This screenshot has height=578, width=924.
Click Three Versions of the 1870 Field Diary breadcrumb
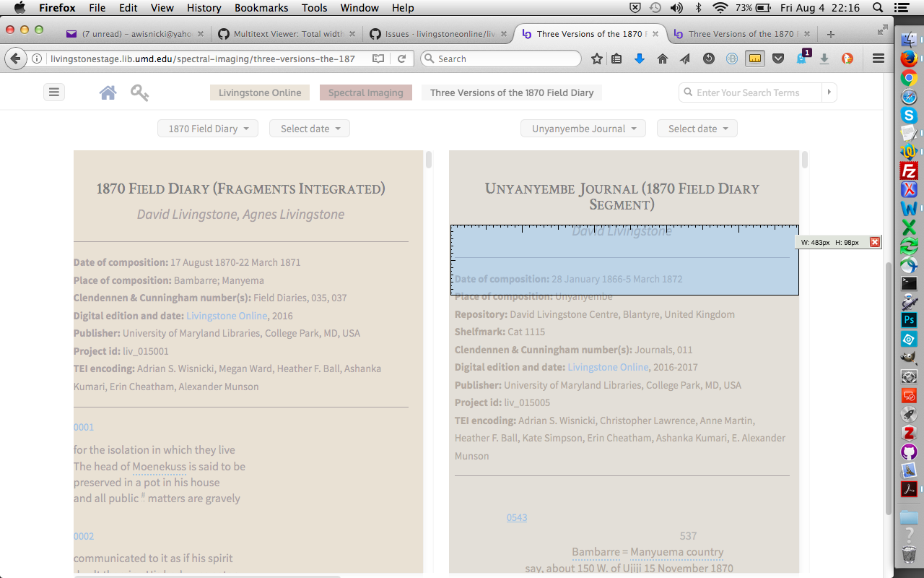(x=512, y=92)
